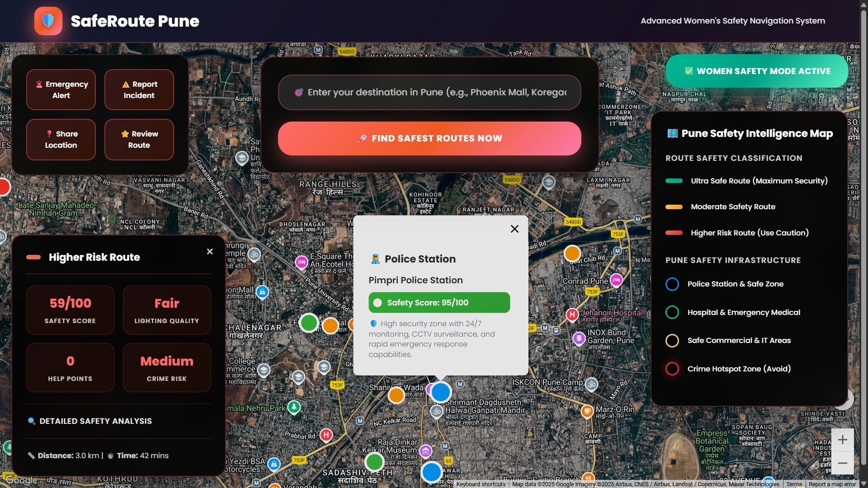Image resolution: width=868 pixels, height=488 pixels.
Task: Close the Higher Risk Route panel
Action: click(210, 252)
